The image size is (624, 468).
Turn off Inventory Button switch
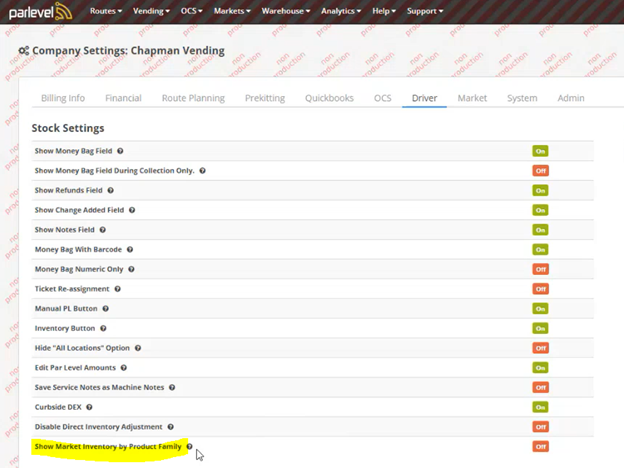[540, 328]
